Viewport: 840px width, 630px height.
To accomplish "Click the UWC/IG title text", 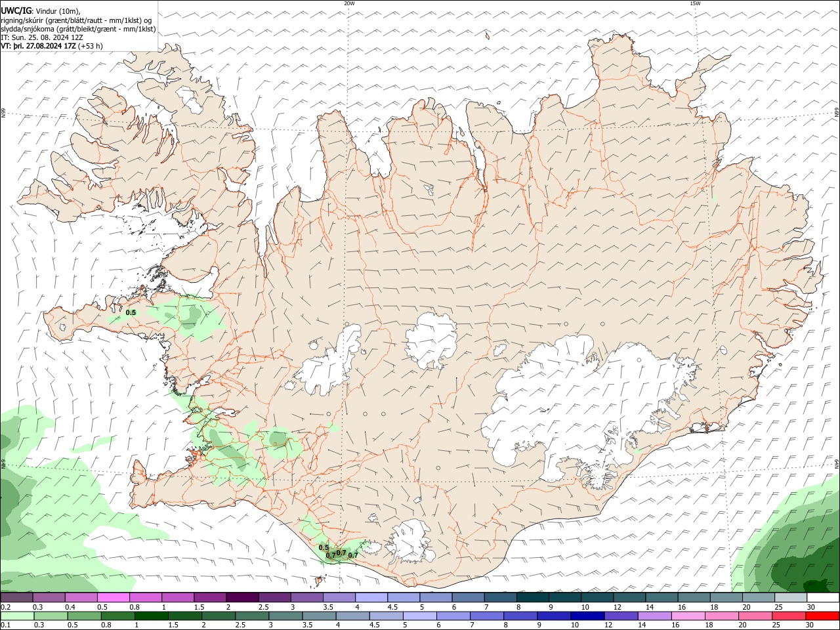I will 16,11.
